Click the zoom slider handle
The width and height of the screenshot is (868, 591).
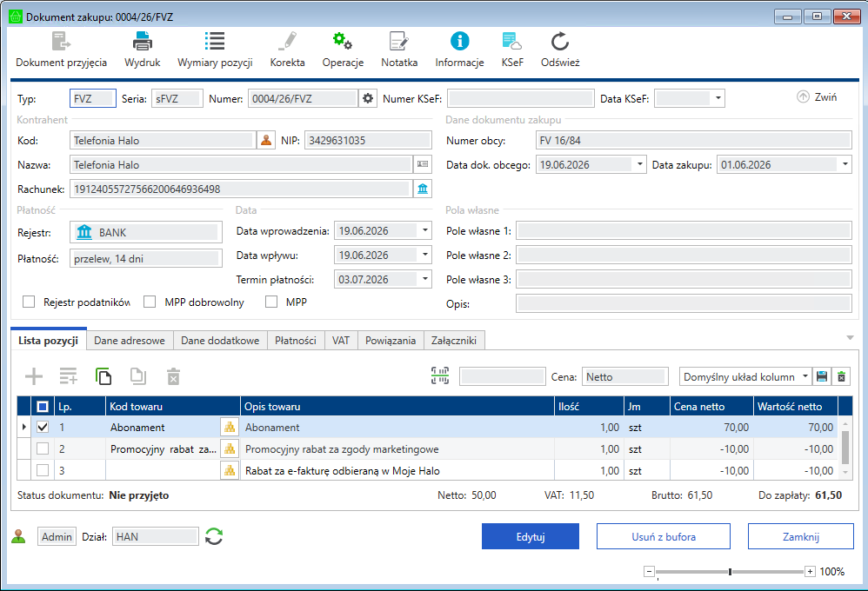tap(731, 572)
